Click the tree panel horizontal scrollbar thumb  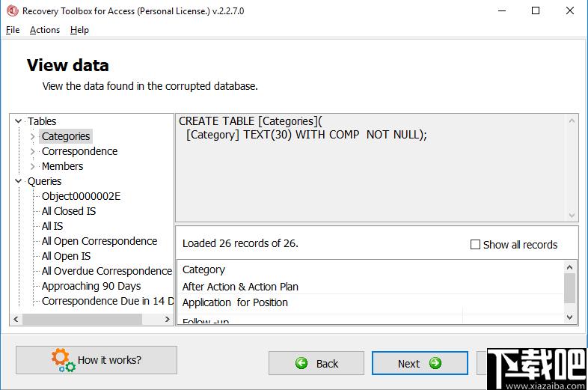(x=82, y=320)
